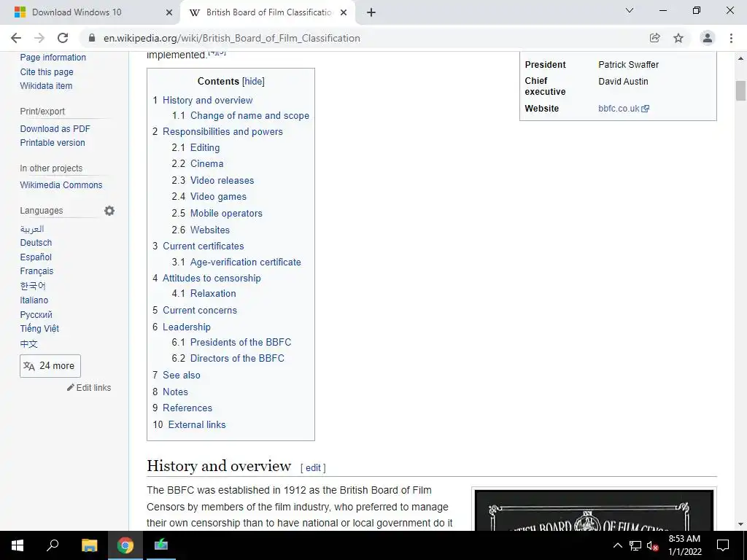Viewport: 747px width, 560px height.
Task: Go to Relaxation subsection
Action: click(213, 294)
